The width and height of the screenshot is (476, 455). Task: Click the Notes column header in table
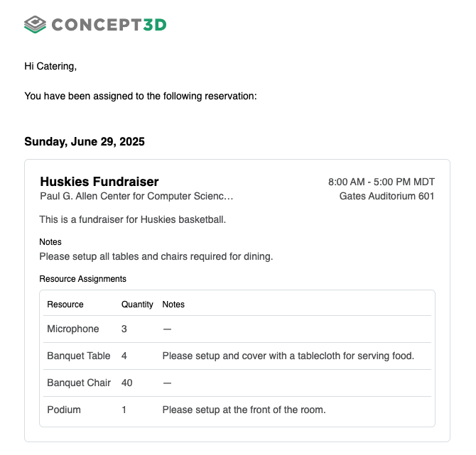coord(173,305)
